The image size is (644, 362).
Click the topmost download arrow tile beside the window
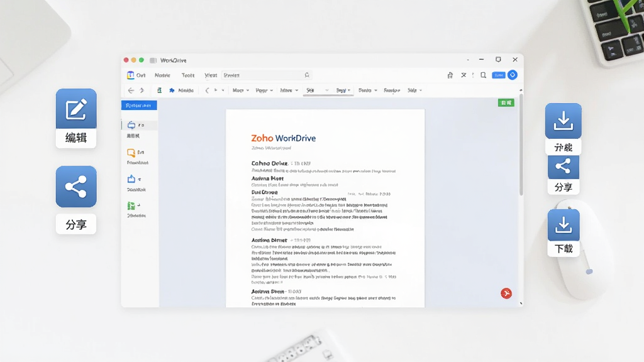(x=563, y=121)
